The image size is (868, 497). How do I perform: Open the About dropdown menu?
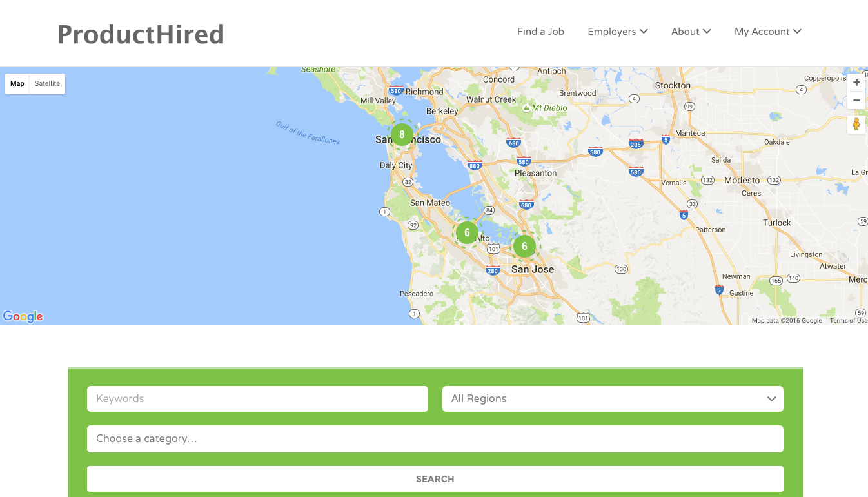(x=691, y=32)
